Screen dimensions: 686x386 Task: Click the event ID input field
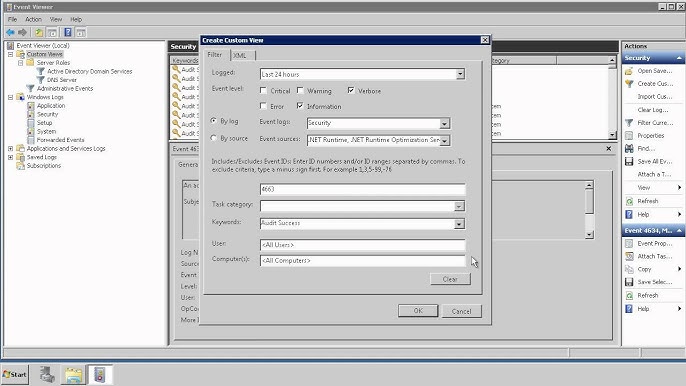[x=362, y=189]
